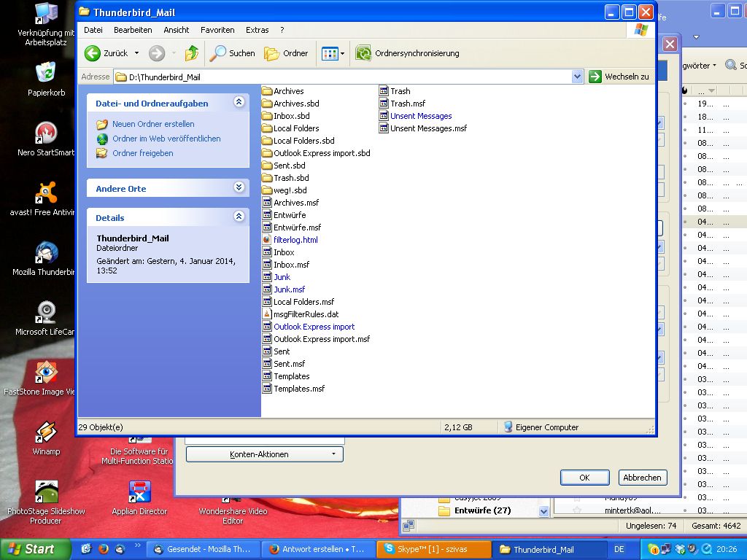Click the Start button
The image size is (747, 560).
35,549
